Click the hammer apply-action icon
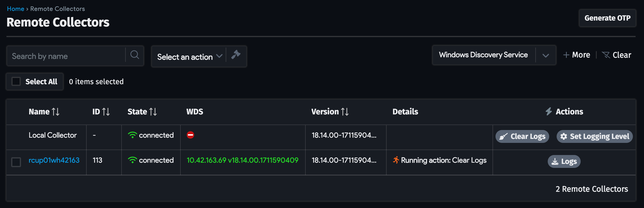Image resolution: width=644 pixels, height=208 pixels. pyautogui.click(x=236, y=55)
